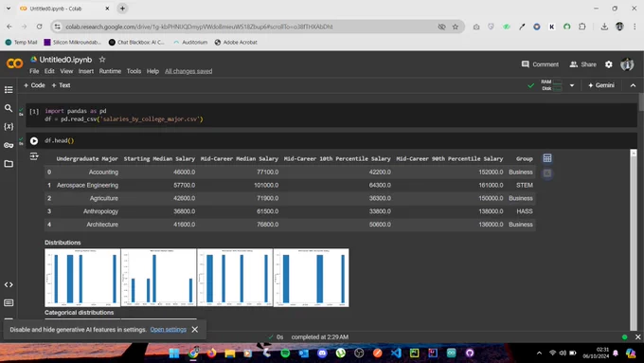Open the Gemini assistant
This screenshot has height=363, width=644.
[601, 85]
